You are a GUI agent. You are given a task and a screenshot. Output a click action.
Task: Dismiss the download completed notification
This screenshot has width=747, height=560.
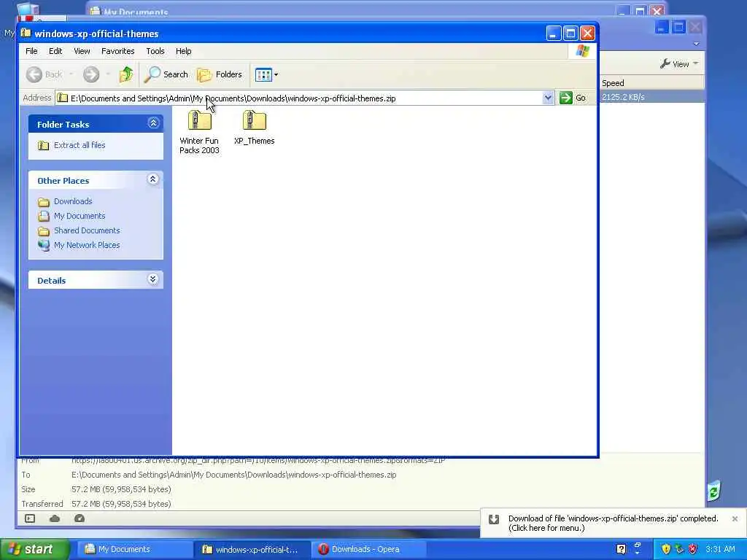[735, 518]
